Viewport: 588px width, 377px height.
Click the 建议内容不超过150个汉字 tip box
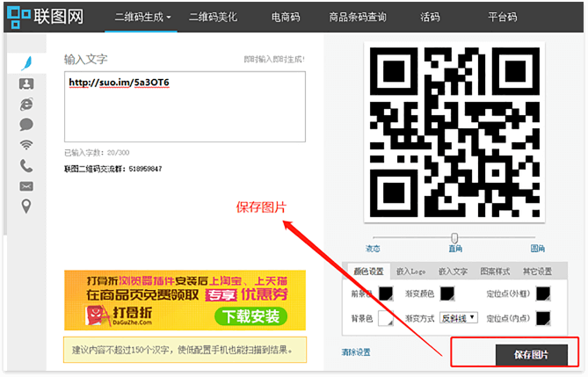point(185,350)
